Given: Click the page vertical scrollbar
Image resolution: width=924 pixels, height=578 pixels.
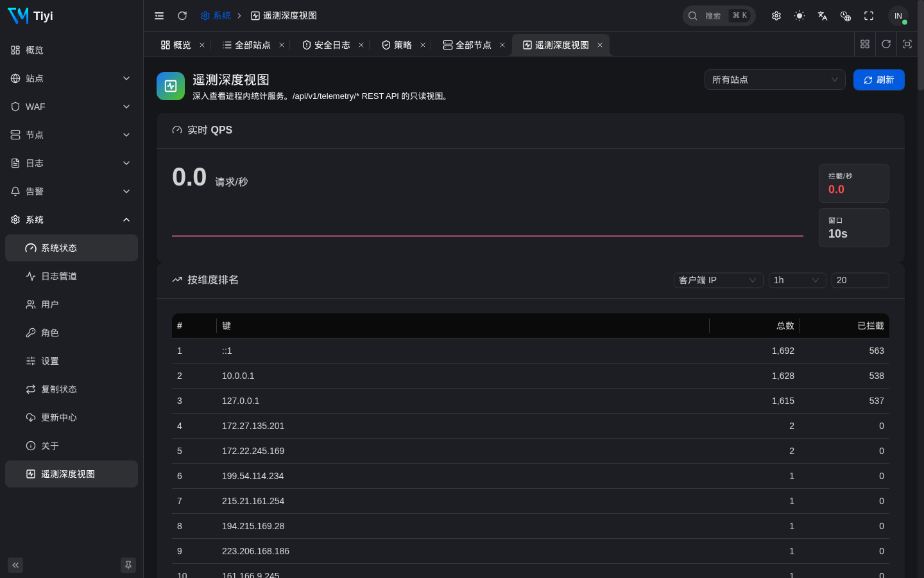Looking at the screenshot, I should coord(921,45).
